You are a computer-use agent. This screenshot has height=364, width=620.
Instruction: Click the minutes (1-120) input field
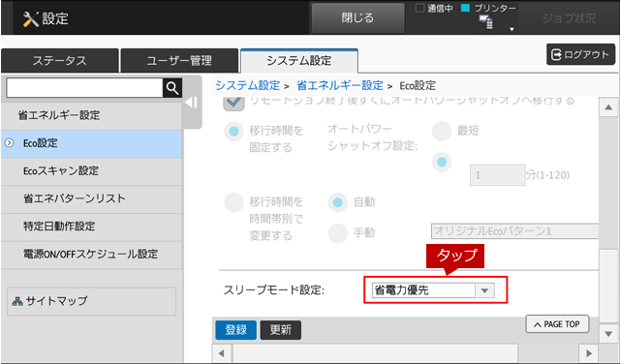[x=497, y=175]
